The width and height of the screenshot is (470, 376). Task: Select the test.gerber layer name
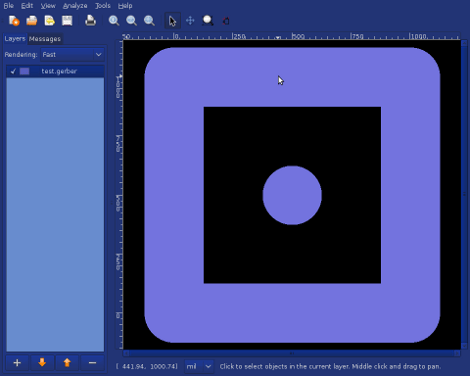click(x=59, y=71)
